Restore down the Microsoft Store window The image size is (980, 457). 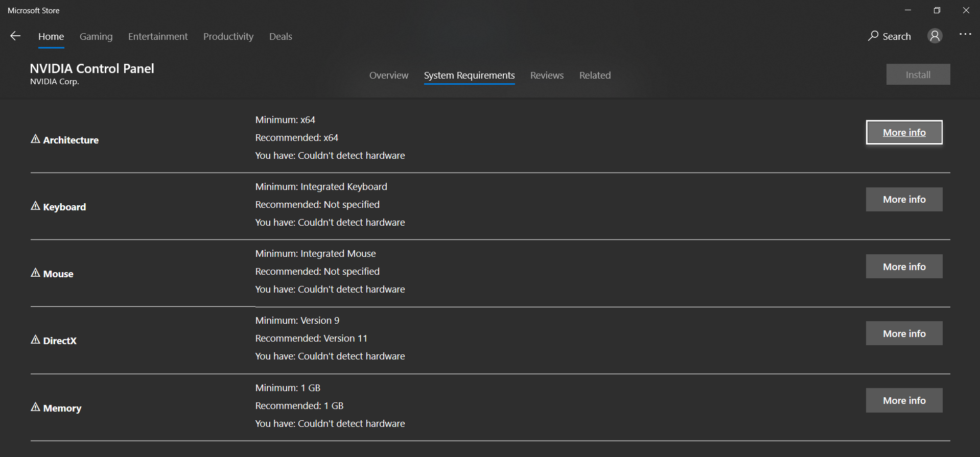coord(937,10)
